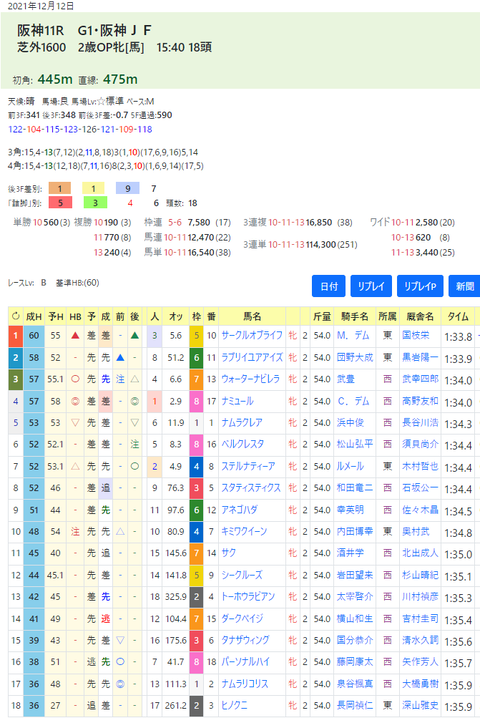Click finish time 1:33.8
The width and height of the screenshot is (480, 723).
(x=458, y=337)
